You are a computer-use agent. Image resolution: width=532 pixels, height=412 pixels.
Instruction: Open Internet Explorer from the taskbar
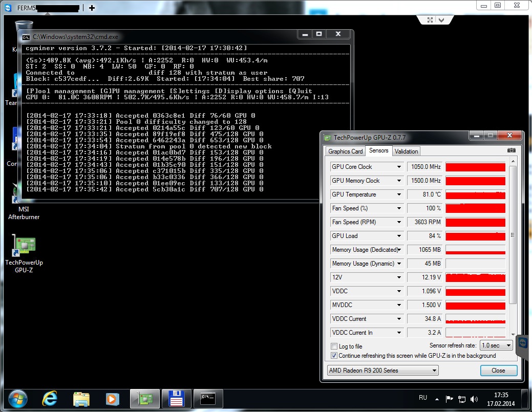pos(50,398)
